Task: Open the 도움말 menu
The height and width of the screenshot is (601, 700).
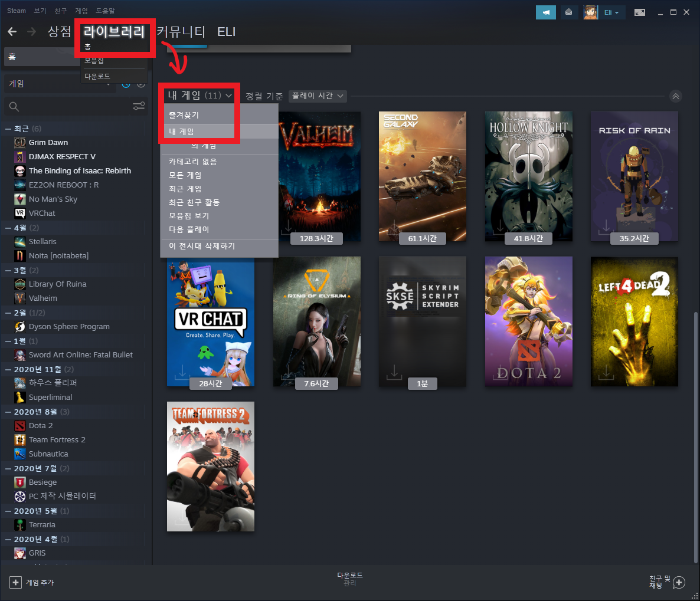Action: click(x=105, y=11)
